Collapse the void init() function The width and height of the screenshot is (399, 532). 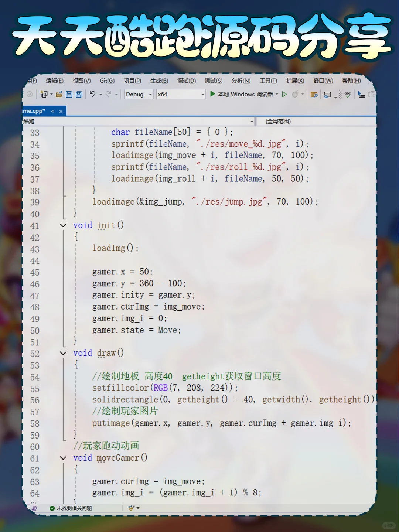[63, 225]
